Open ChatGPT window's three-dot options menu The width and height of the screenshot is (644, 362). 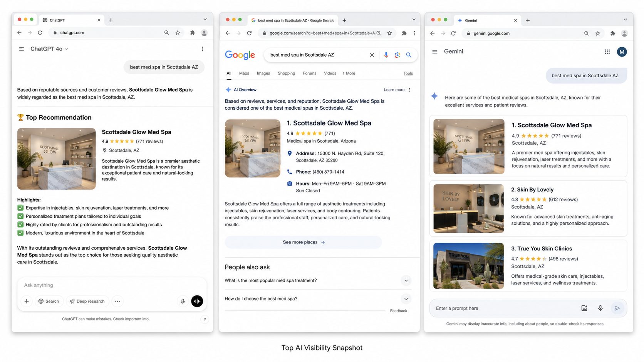coord(202,49)
